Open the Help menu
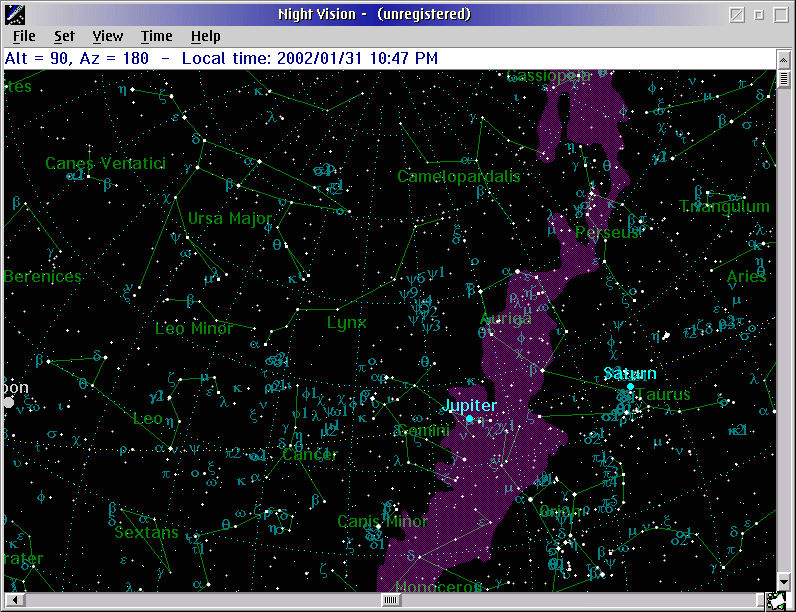The width and height of the screenshot is (796, 612). pos(205,36)
